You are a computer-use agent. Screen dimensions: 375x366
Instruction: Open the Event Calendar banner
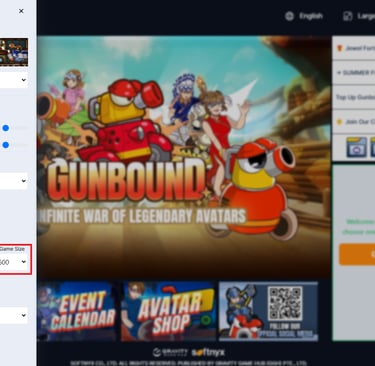coord(77,311)
